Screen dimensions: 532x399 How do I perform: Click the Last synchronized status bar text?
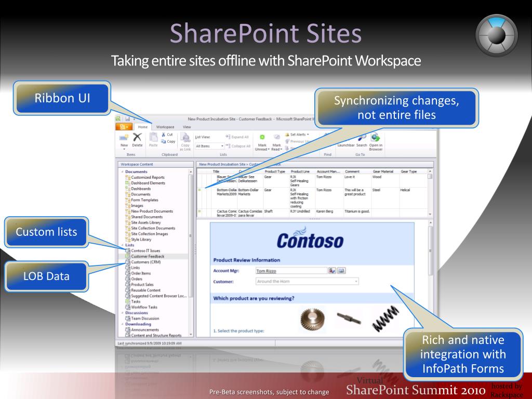click(x=149, y=343)
